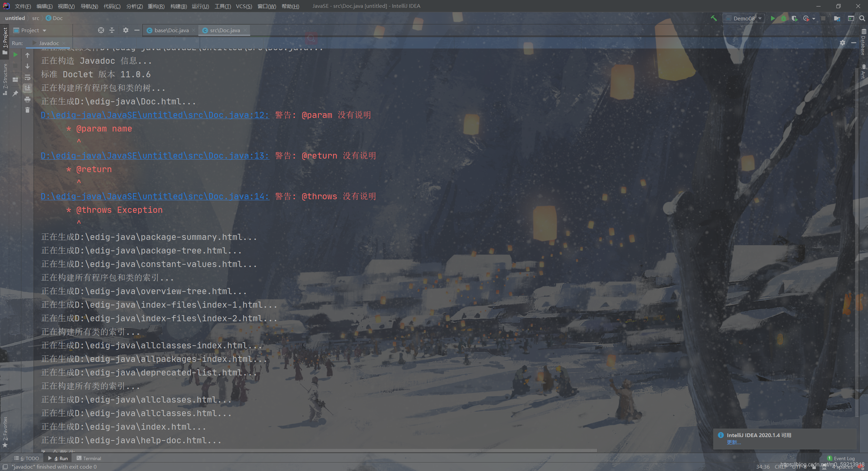Image resolution: width=868 pixels, height=471 pixels.
Task: Click the green Debug bug icon
Action: click(x=784, y=18)
